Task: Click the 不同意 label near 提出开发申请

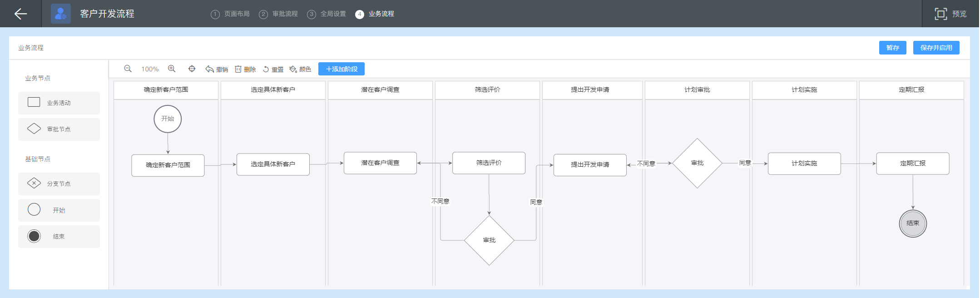Action: coord(646,164)
